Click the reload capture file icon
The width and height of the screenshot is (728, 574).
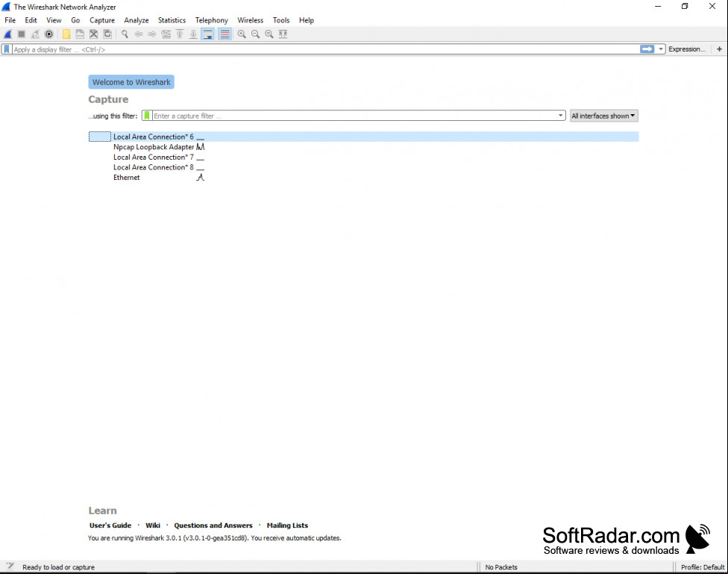(107, 34)
